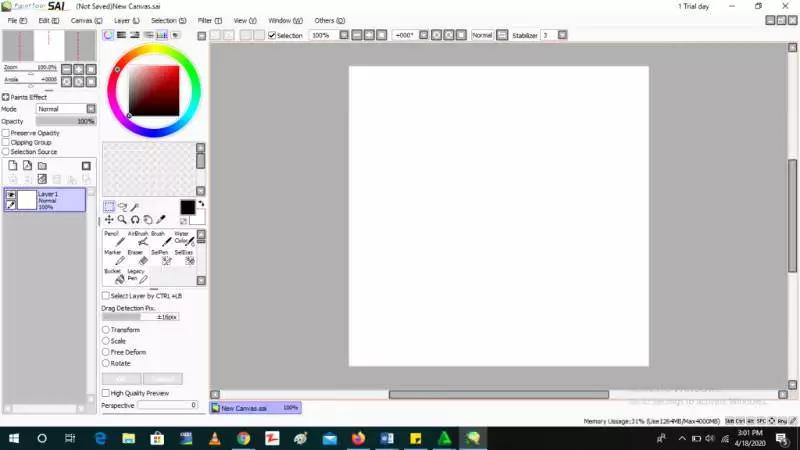Viewport: 800px width, 450px height.
Task: Pick the Eraser tool
Action: click(x=142, y=259)
